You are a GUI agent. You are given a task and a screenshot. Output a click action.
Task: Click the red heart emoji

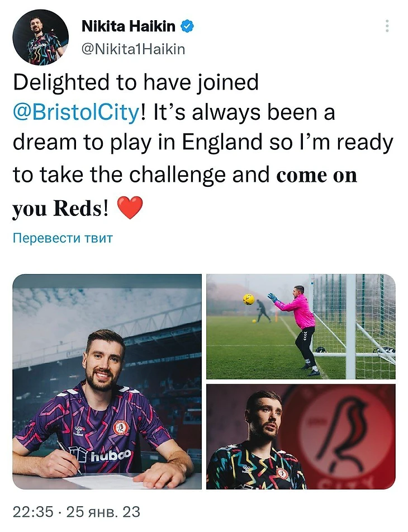(x=130, y=208)
